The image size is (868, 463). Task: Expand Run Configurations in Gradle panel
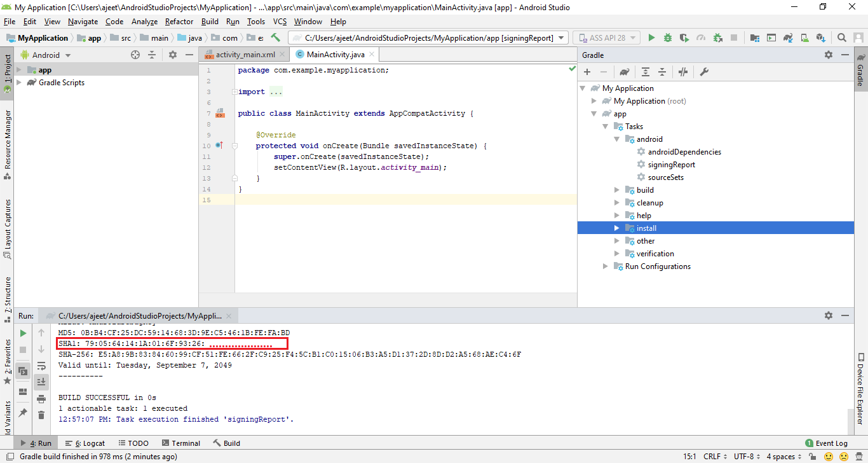pos(605,266)
